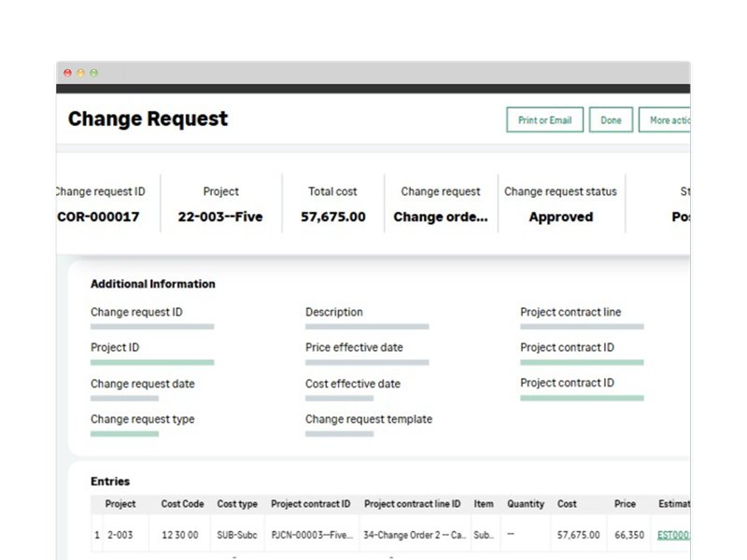Click the Done button
The height and width of the screenshot is (560, 747).
click(x=611, y=120)
